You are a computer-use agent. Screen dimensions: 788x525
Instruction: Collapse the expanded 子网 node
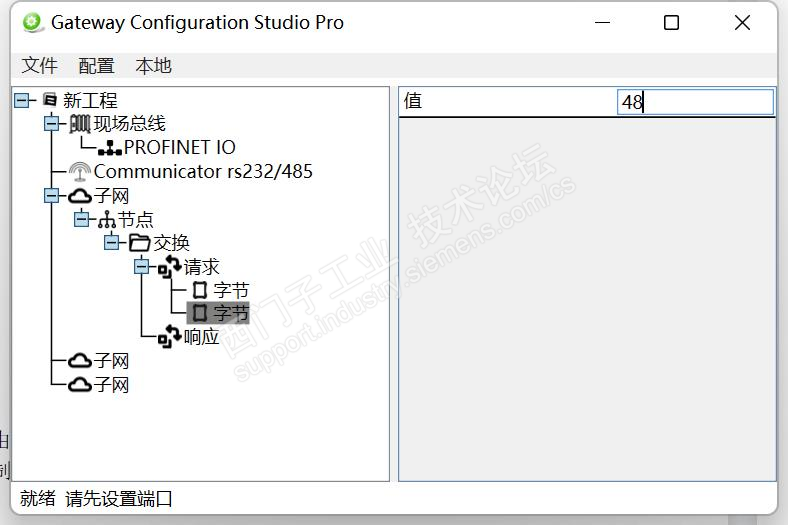pos(52,195)
